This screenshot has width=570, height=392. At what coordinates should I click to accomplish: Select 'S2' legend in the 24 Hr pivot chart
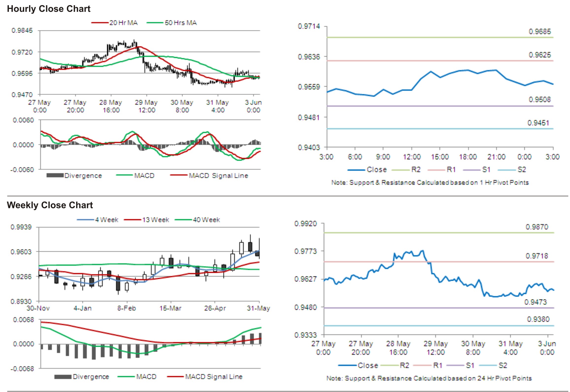(x=503, y=365)
